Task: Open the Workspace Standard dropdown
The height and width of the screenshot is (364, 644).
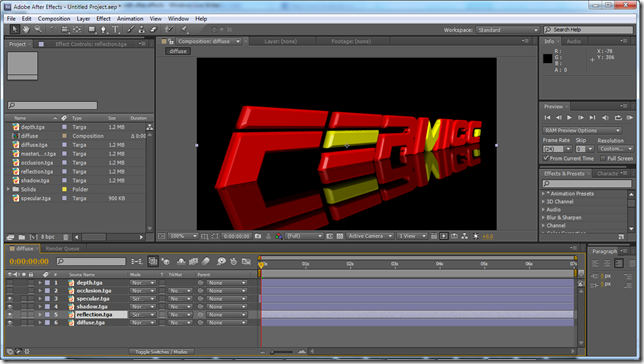Action: [508, 30]
